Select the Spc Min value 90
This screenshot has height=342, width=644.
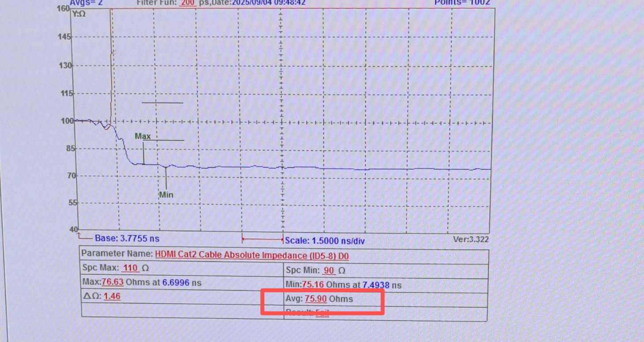[x=329, y=270]
